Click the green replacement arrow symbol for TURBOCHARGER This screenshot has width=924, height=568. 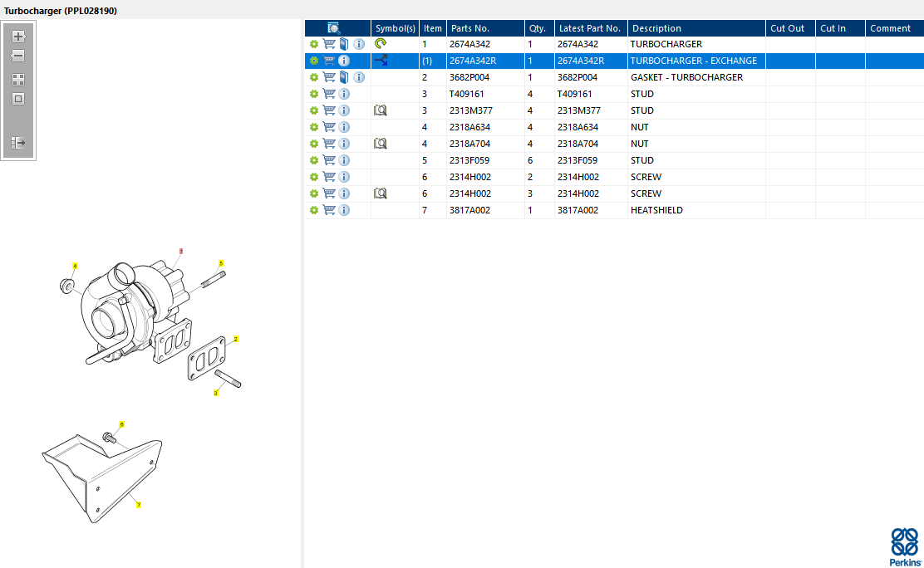381,44
